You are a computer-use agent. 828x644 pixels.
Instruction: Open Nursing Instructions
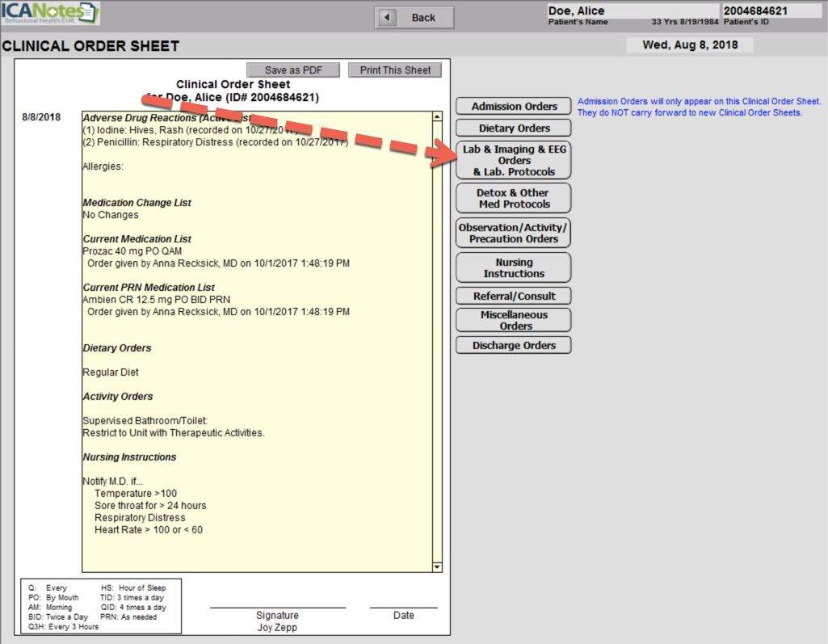coord(514,267)
